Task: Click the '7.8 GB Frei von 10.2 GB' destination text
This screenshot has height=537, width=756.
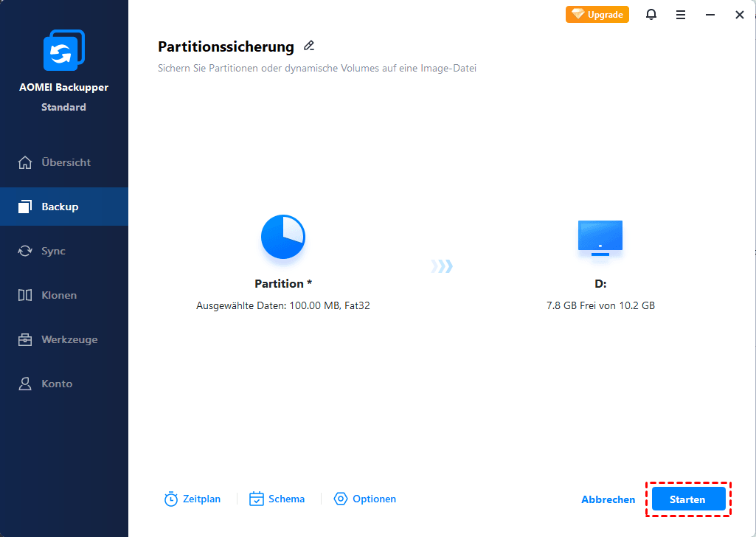Action: [x=600, y=305]
